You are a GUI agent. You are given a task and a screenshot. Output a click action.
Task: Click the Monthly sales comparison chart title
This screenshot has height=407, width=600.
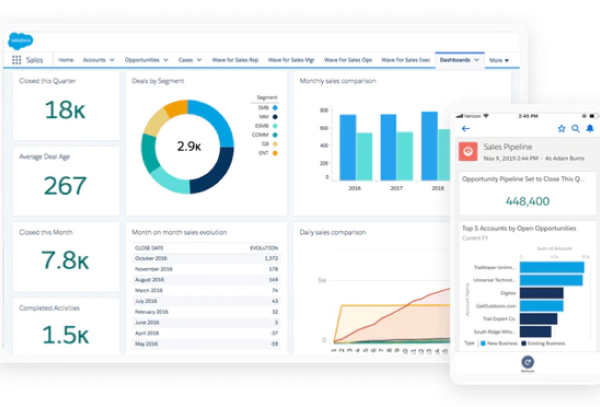338,81
